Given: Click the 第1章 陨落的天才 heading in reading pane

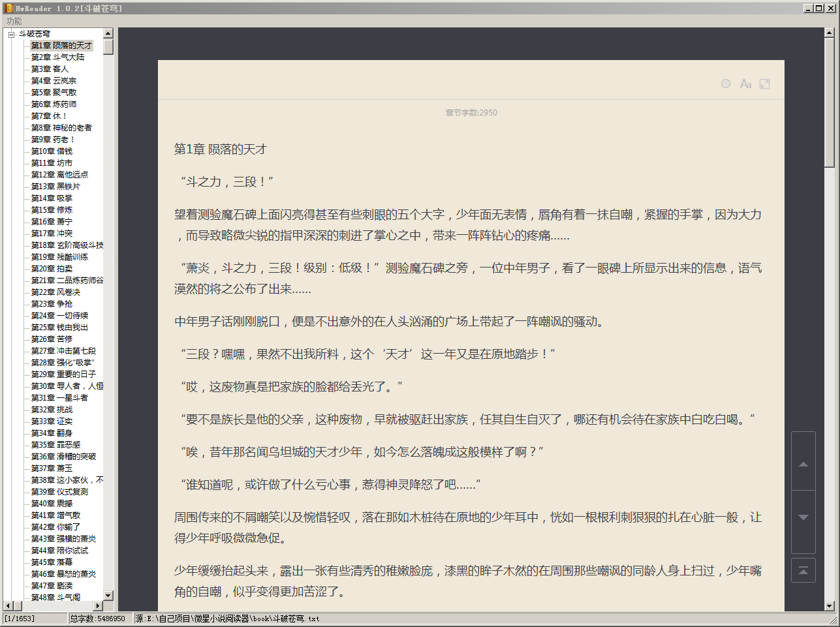Looking at the screenshot, I should click(x=221, y=149).
